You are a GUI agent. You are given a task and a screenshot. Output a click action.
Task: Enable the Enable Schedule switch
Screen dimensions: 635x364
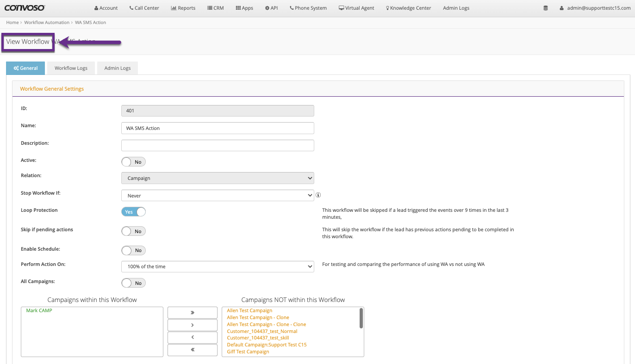click(133, 250)
